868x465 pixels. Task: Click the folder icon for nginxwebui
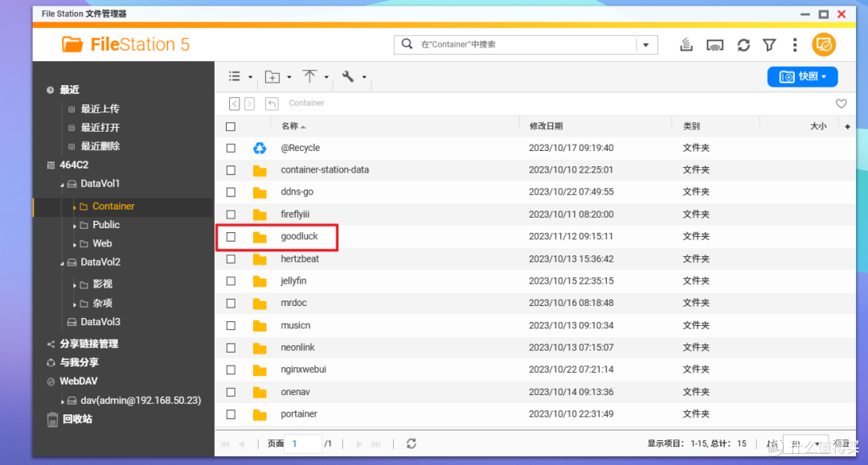click(260, 370)
